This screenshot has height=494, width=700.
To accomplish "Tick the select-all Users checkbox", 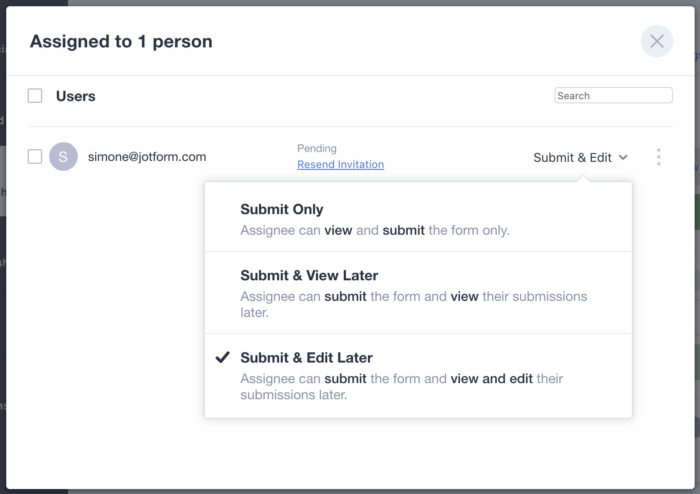I will [x=35, y=96].
